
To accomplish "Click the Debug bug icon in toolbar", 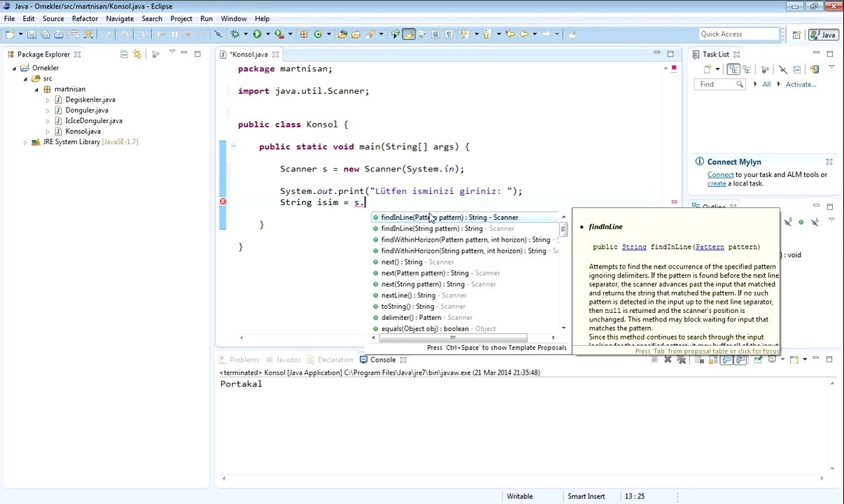I will [x=235, y=34].
